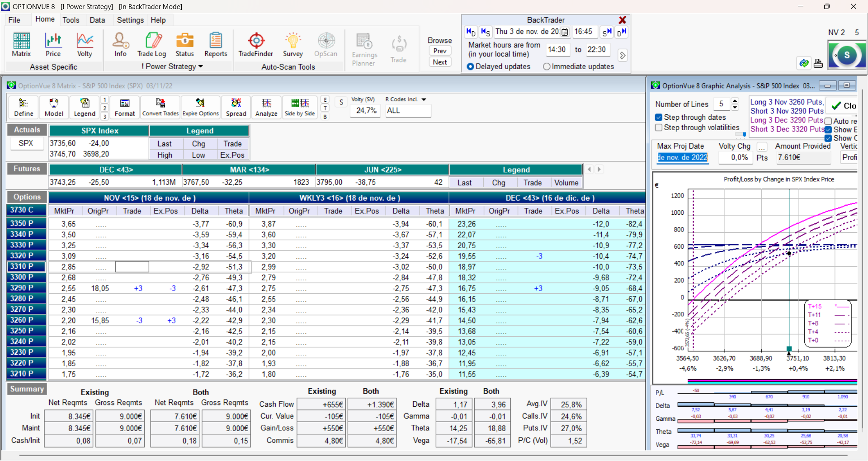Image resolution: width=868 pixels, height=461 pixels.
Task: Open the Spread tool icon
Action: (236, 107)
